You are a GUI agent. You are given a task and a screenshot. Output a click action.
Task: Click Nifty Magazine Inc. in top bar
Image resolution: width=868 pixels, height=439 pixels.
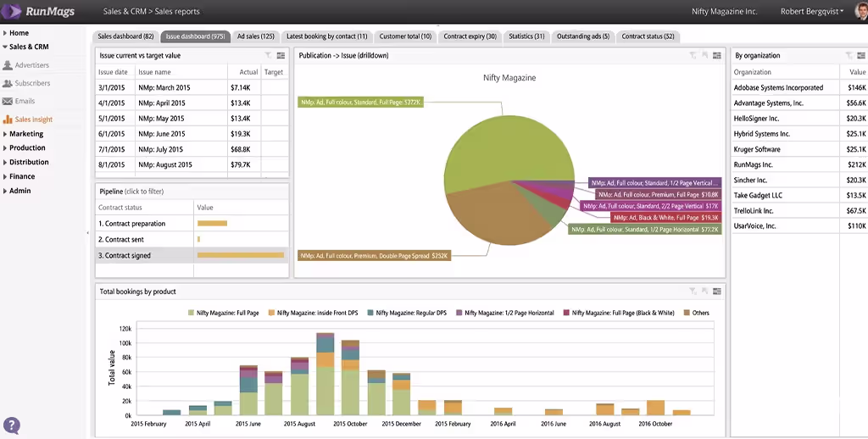click(x=724, y=11)
